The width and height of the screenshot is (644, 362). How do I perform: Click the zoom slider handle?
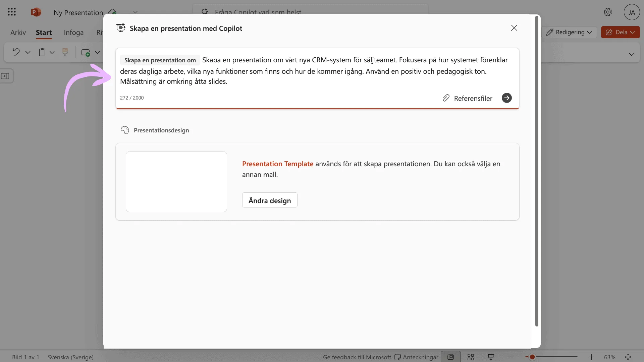(x=532, y=357)
